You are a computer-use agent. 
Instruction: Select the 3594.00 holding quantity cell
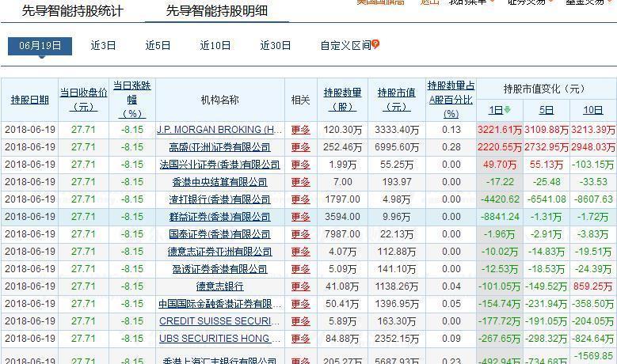point(342,217)
